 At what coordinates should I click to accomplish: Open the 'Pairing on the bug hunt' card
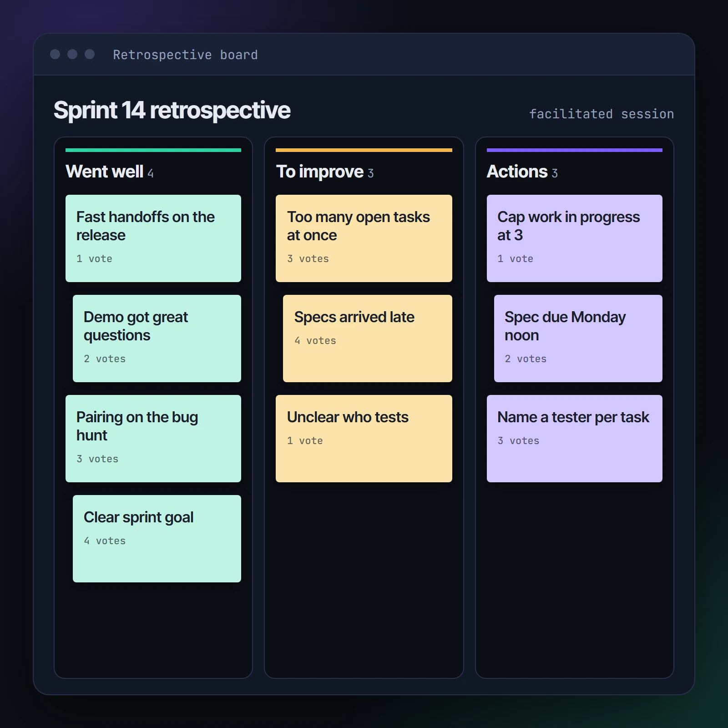pyautogui.click(x=153, y=439)
